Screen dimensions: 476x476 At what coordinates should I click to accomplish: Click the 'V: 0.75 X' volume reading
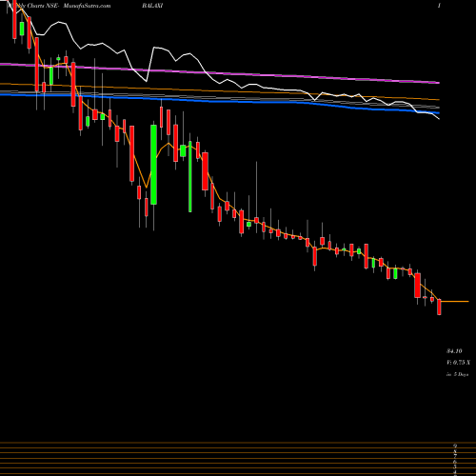click(458, 363)
